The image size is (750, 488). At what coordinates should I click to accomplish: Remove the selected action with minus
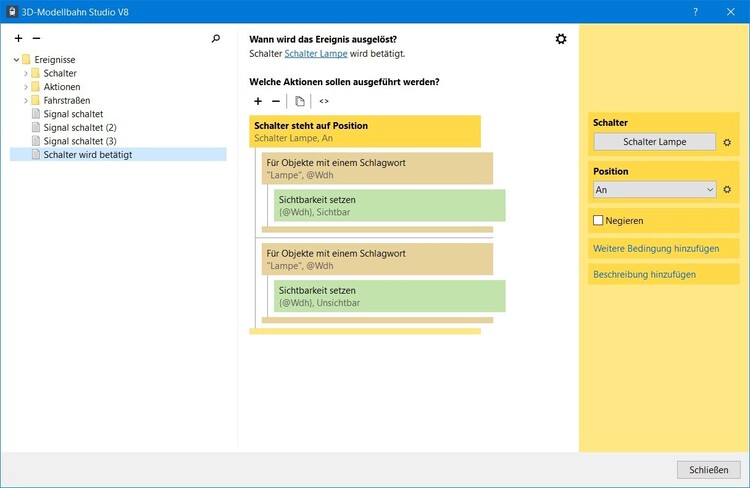coord(276,101)
